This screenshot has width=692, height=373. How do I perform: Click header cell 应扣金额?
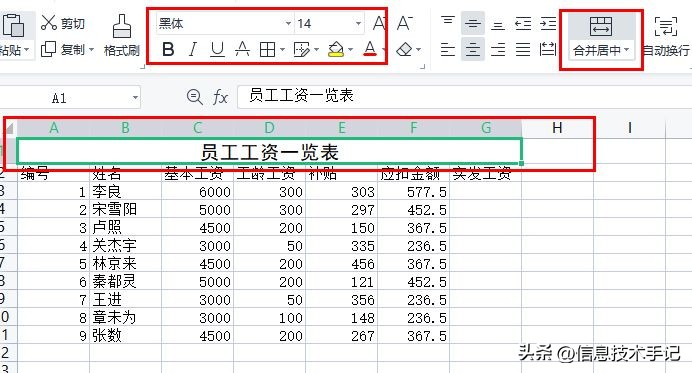(x=413, y=174)
